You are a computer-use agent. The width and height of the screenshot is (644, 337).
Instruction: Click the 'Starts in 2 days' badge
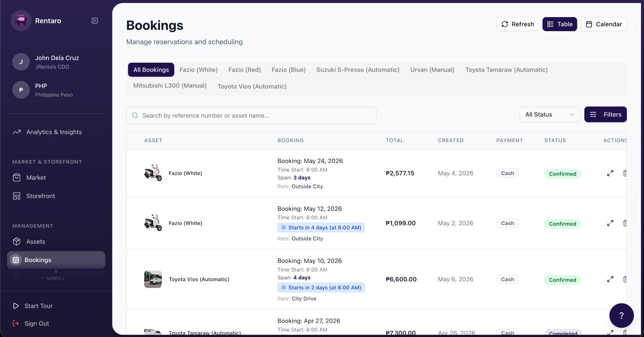[321, 288]
